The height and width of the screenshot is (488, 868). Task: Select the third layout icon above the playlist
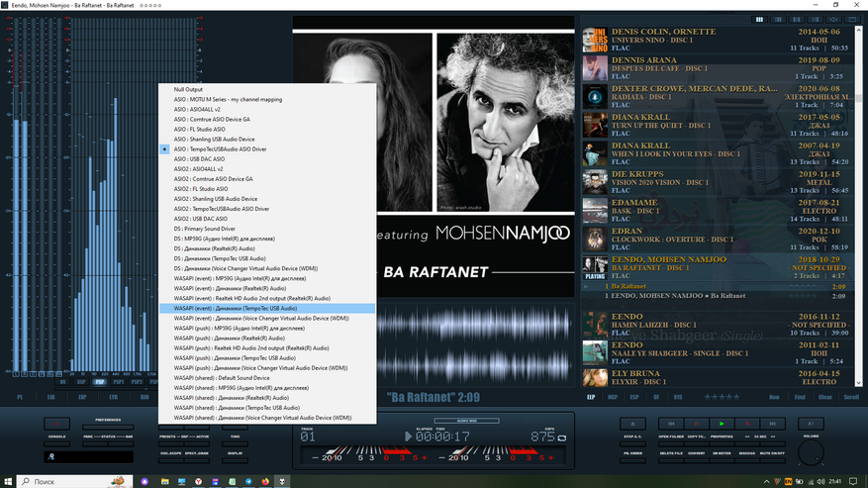(797, 20)
